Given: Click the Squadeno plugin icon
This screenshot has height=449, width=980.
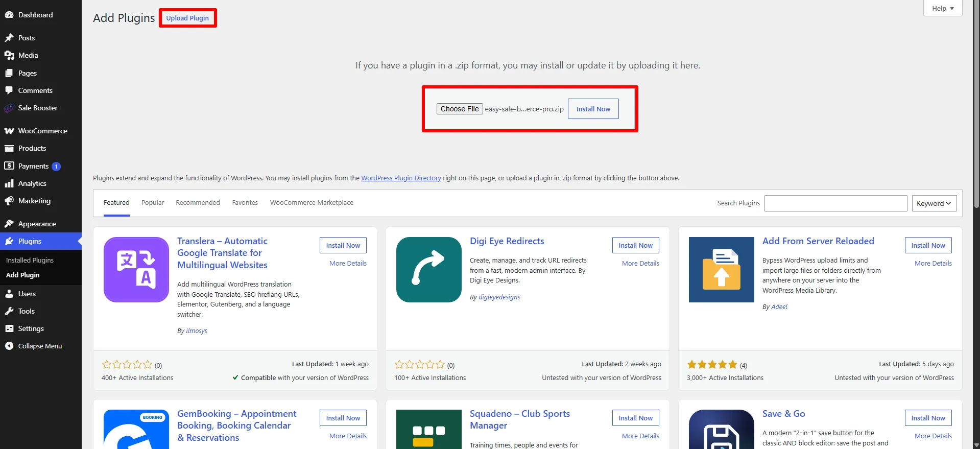Looking at the screenshot, I should (x=429, y=429).
